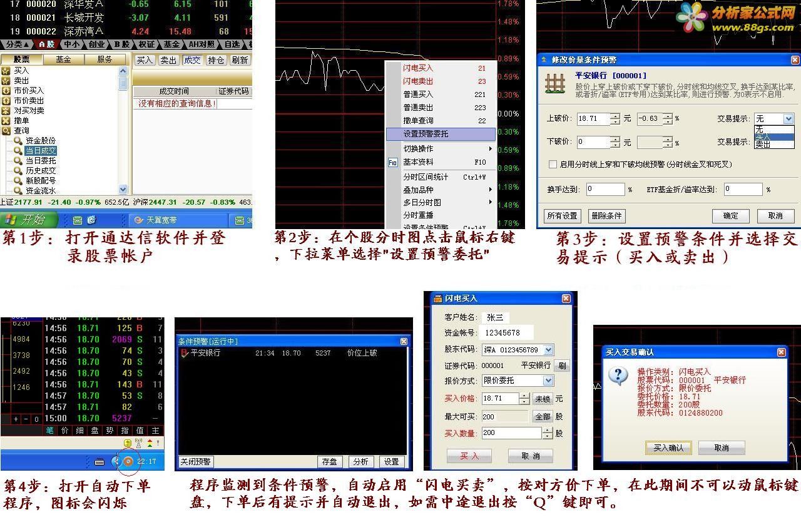Click question mark icon in 买入交易确认 dialog
The image size is (801, 532).
618,376
